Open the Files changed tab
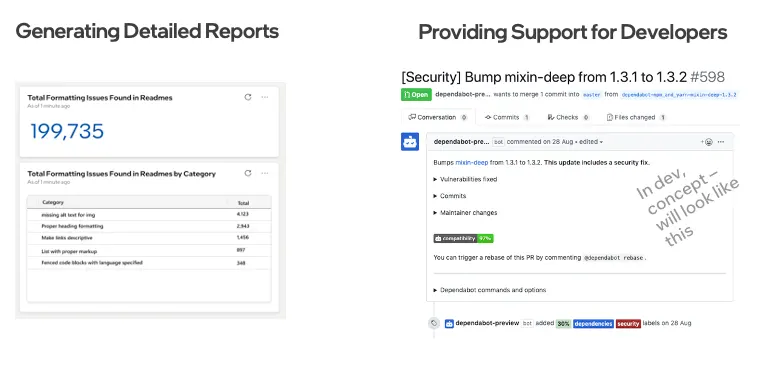The width and height of the screenshot is (765, 365). coord(636,117)
